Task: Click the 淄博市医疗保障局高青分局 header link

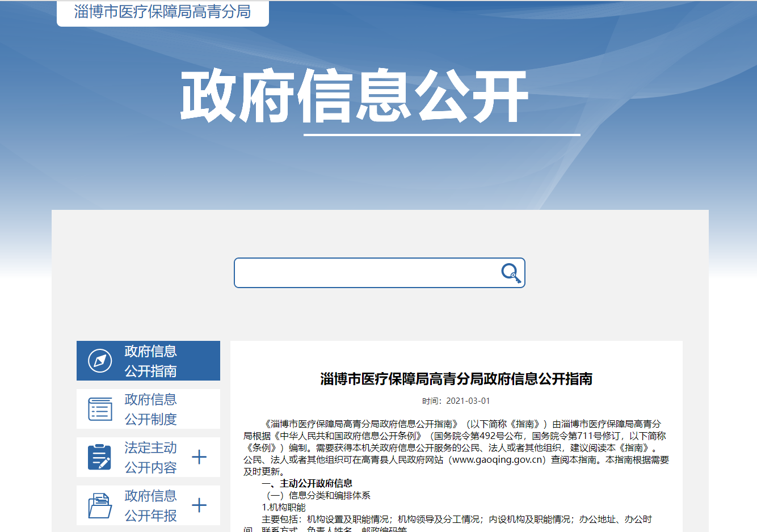Action: (x=162, y=12)
